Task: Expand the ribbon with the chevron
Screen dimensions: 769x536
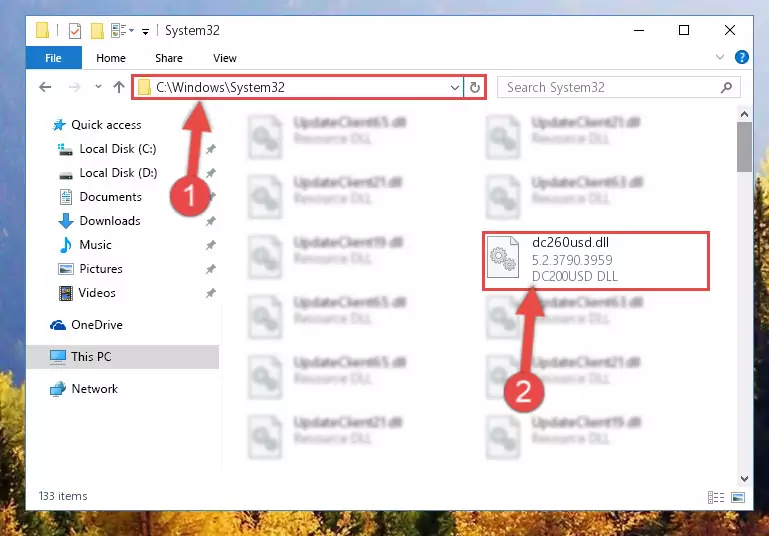Action: pos(719,57)
